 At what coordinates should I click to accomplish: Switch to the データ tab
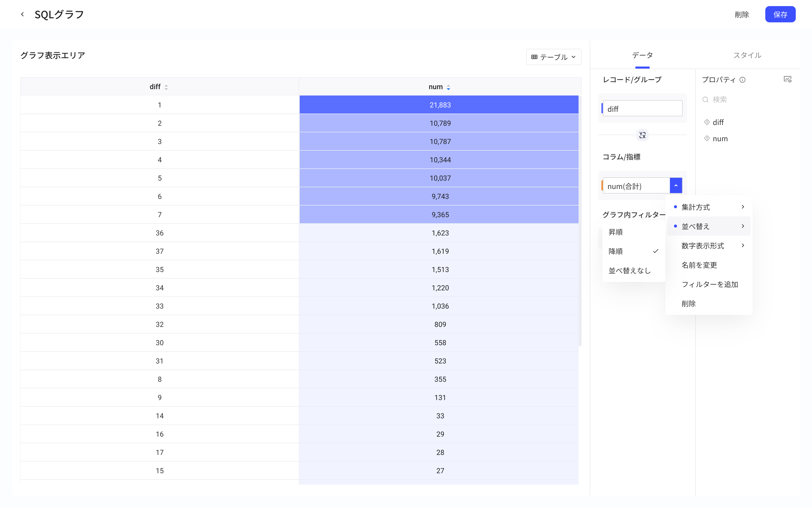(x=642, y=55)
